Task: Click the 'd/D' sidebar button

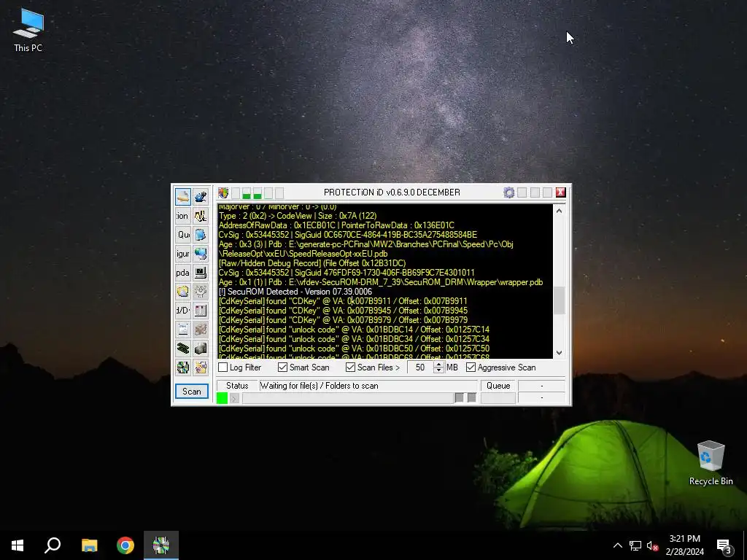Action: (183, 311)
